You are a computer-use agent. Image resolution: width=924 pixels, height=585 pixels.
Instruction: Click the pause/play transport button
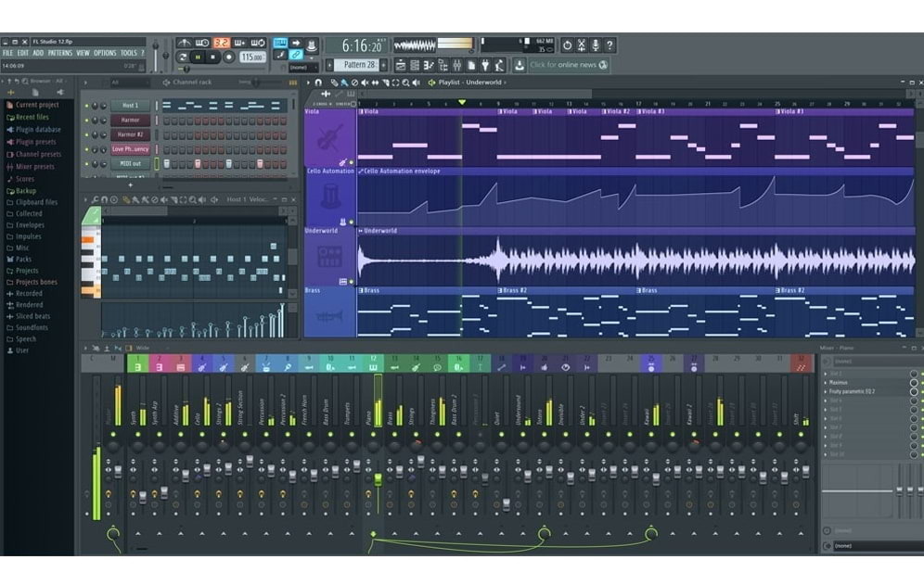pos(198,57)
